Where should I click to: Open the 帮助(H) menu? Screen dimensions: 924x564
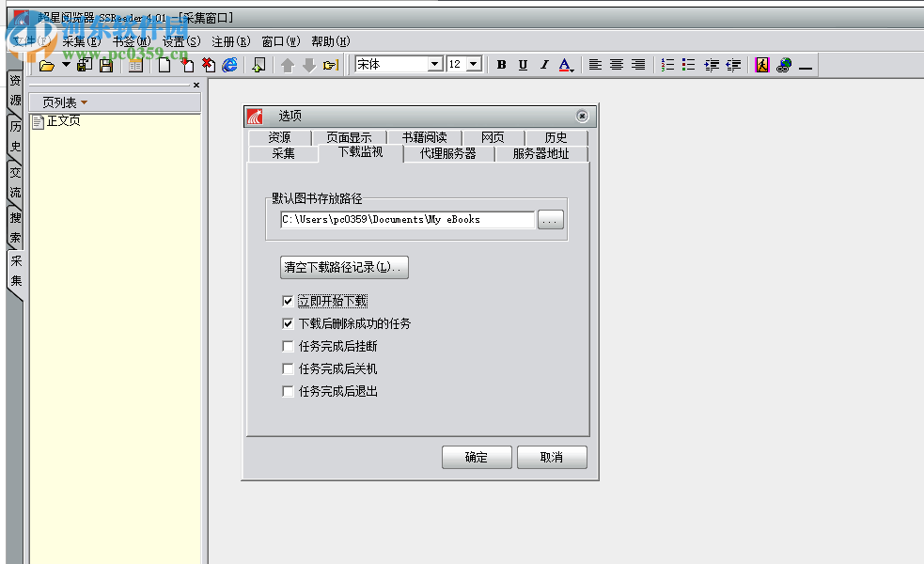[x=331, y=41]
